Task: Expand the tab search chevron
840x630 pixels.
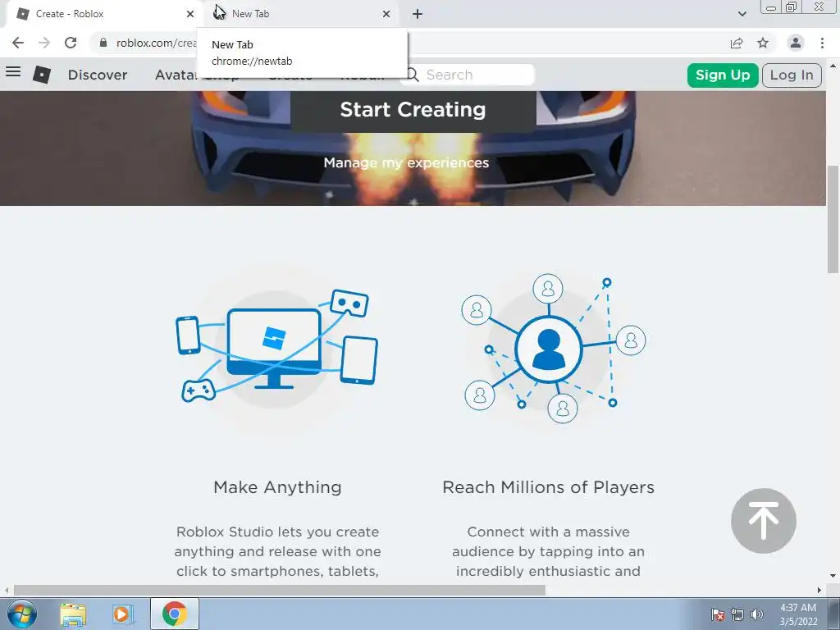Action: (742, 14)
